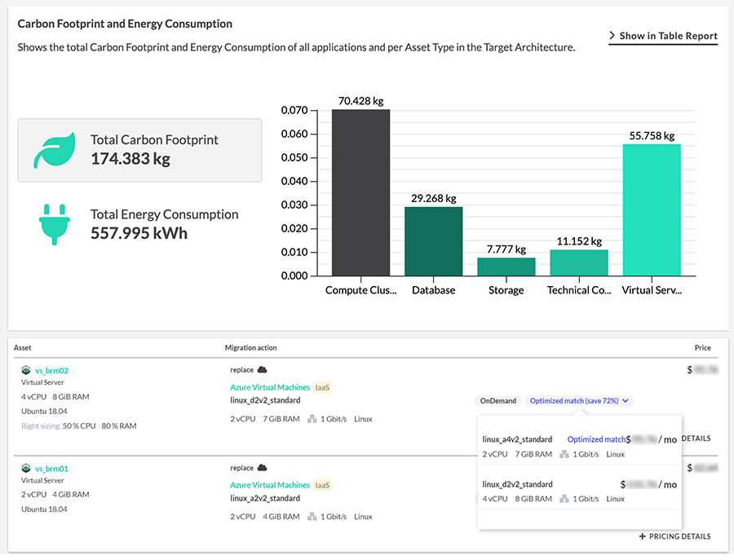Click the cloud icon in vs_brm01's replace action
This screenshot has width=734, height=560.
[x=262, y=468]
